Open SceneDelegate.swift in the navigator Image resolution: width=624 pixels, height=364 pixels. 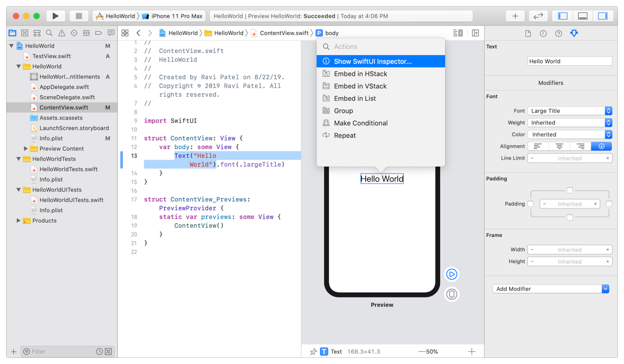click(67, 97)
